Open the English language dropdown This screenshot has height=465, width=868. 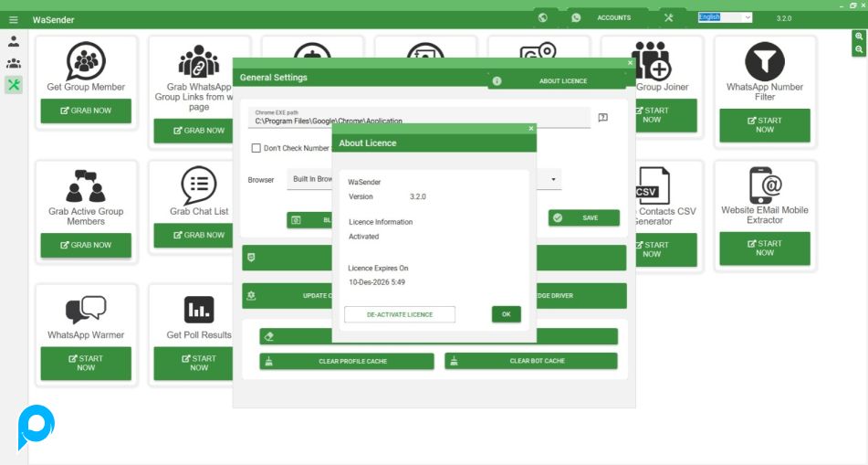click(725, 17)
